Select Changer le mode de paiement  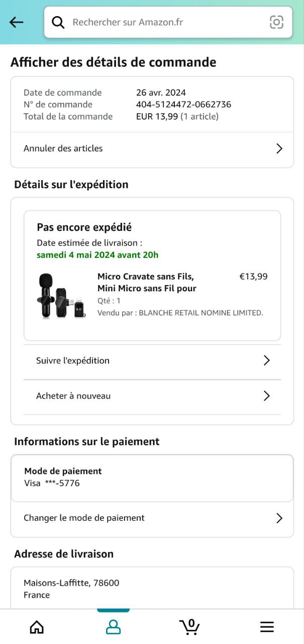[x=84, y=518]
